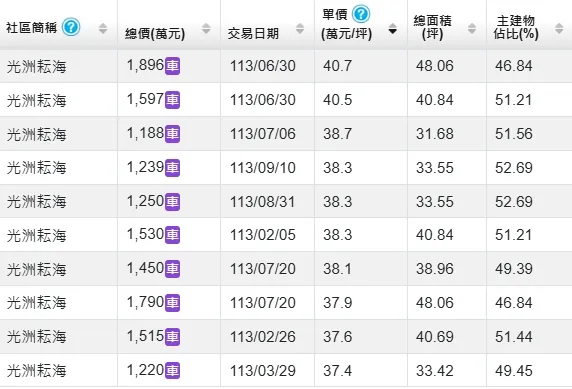Click area 33.55 in the 113/09/10 row
Image resolution: width=572 pixels, height=389 pixels.
click(434, 168)
